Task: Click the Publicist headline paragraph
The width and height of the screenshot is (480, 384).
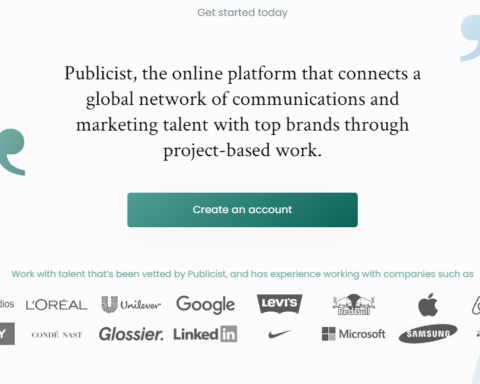Action: 242,112
